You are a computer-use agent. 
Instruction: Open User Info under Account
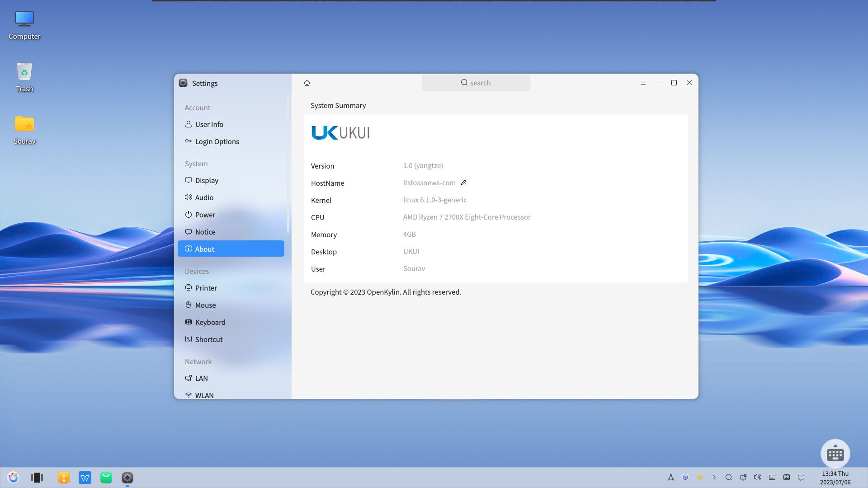coord(209,124)
